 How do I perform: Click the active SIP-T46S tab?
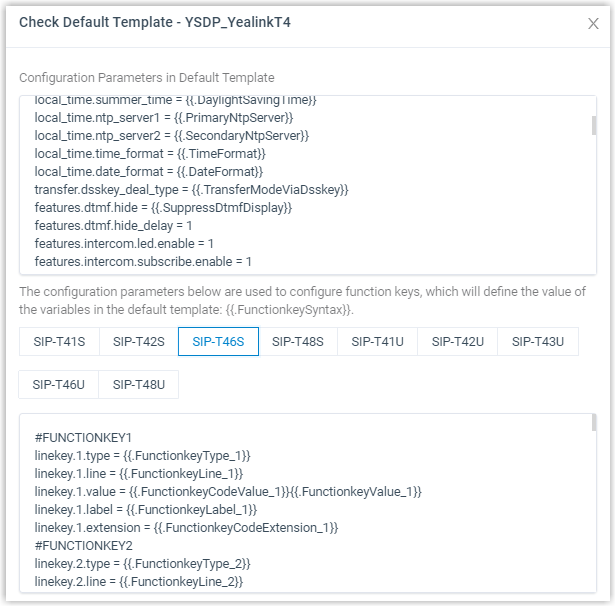pos(218,341)
